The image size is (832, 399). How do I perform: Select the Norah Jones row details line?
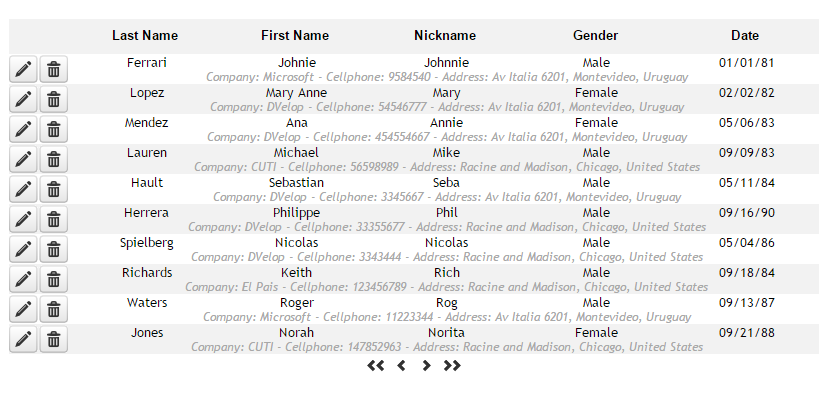tap(447, 347)
